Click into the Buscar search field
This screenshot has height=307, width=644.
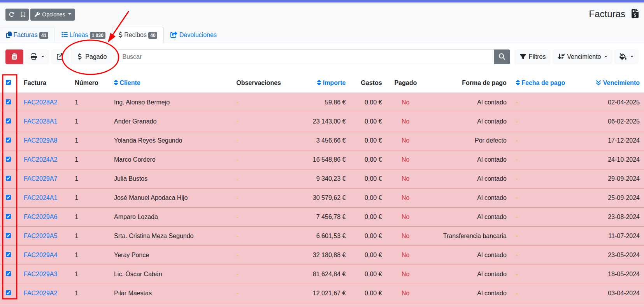pyautogui.click(x=305, y=56)
